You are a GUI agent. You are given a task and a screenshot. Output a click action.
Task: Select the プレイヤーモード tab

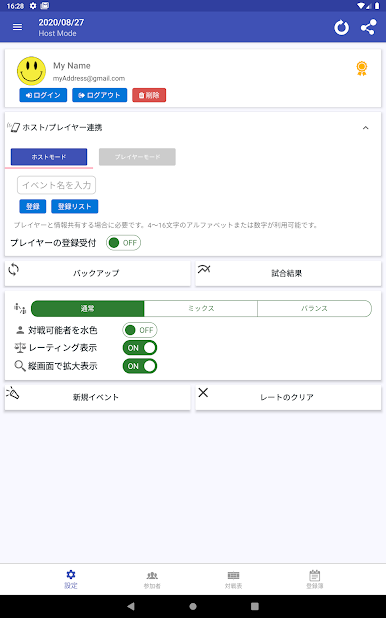coord(137,157)
